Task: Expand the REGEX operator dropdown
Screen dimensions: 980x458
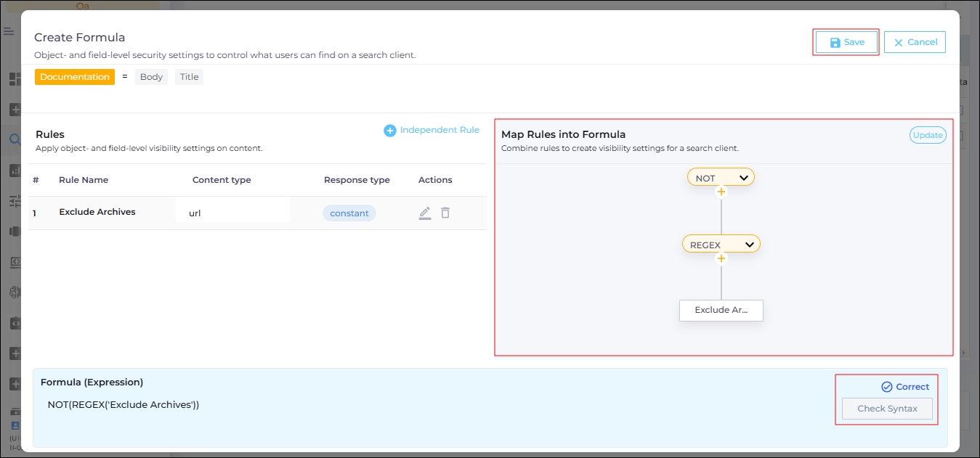Action: click(x=749, y=245)
